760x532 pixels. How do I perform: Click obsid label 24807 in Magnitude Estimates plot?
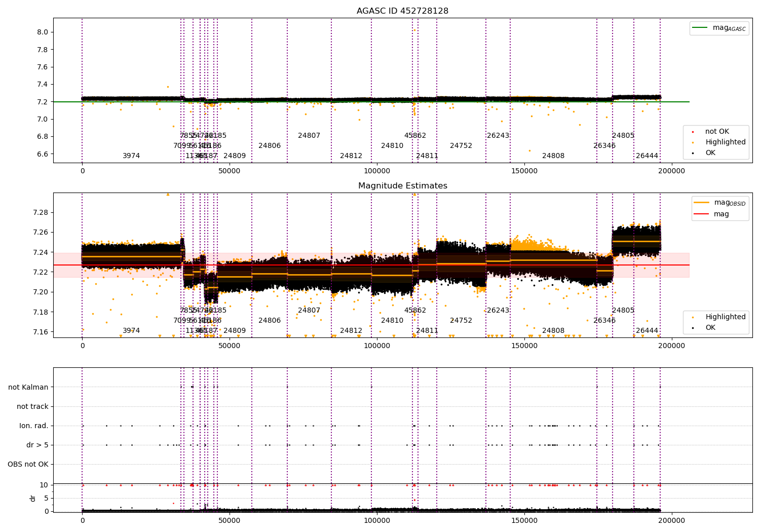coord(309,311)
